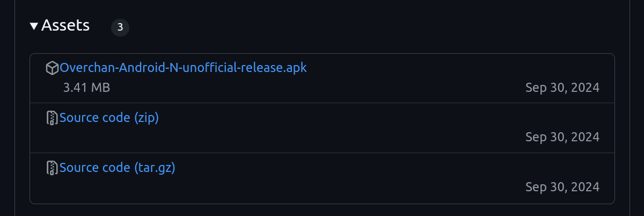This screenshot has height=216, width=644.
Task: Download Source code (zip)
Action: tap(109, 117)
